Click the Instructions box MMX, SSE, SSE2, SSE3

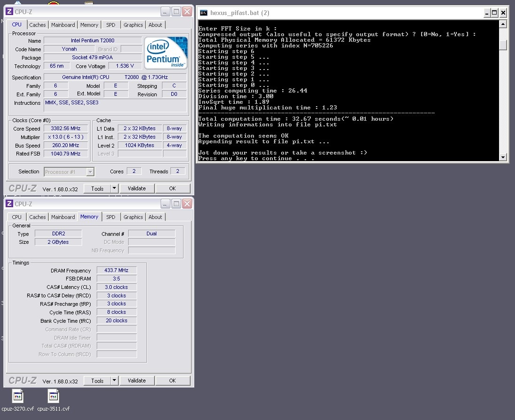click(115, 106)
